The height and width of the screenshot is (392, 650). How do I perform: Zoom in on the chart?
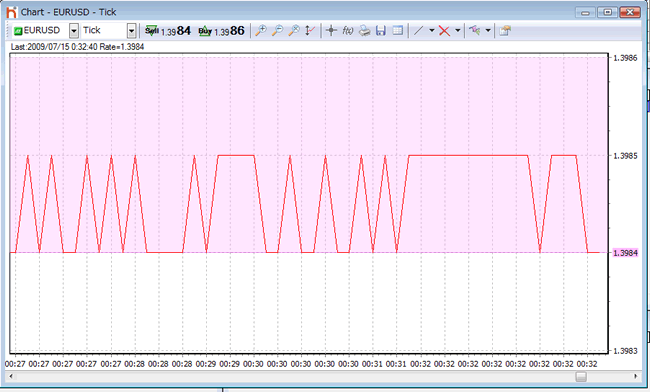coord(261,30)
